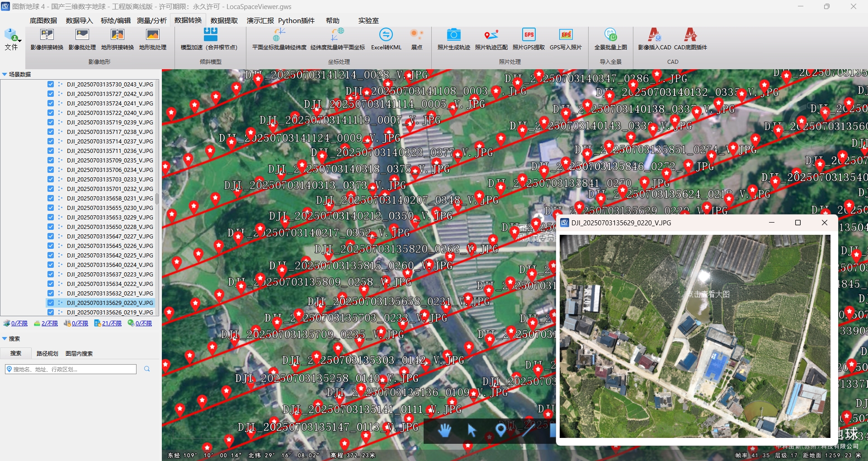The width and height of the screenshot is (868, 461).
Task: Select the 图层内搜索 tab
Action: [79, 353]
